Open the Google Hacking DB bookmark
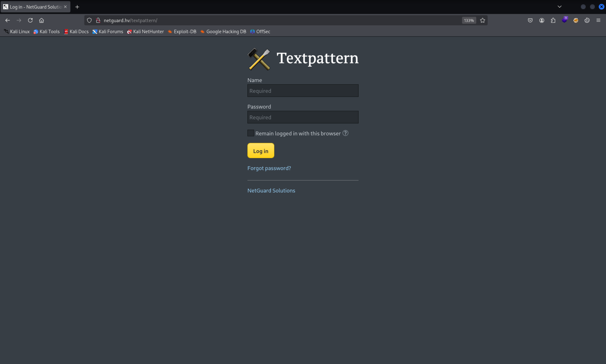 [x=223, y=31]
